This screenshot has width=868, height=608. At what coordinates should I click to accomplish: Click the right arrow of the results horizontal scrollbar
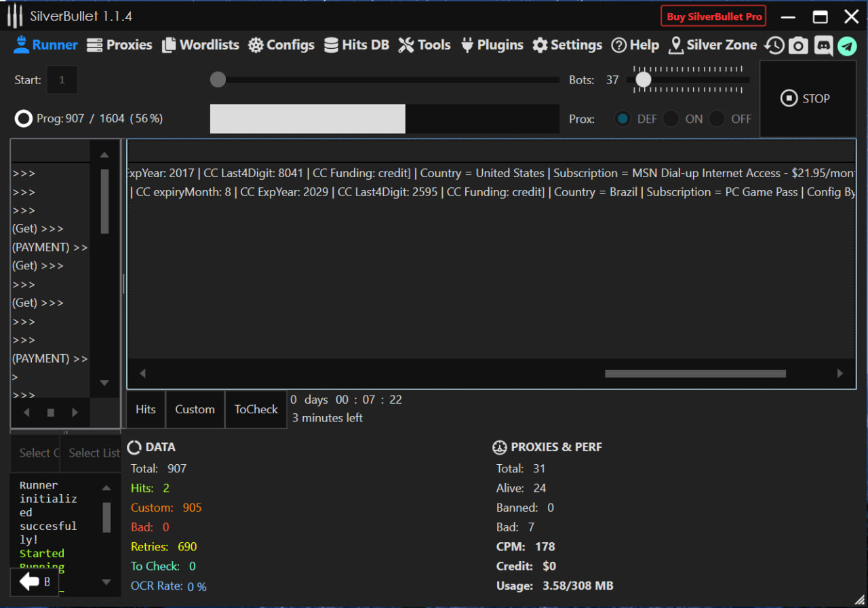click(840, 373)
